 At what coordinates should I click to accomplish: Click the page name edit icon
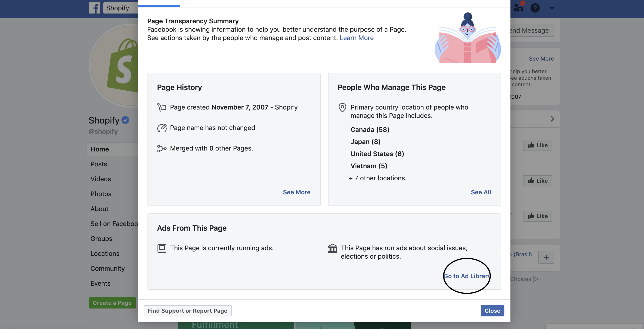pyautogui.click(x=162, y=128)
